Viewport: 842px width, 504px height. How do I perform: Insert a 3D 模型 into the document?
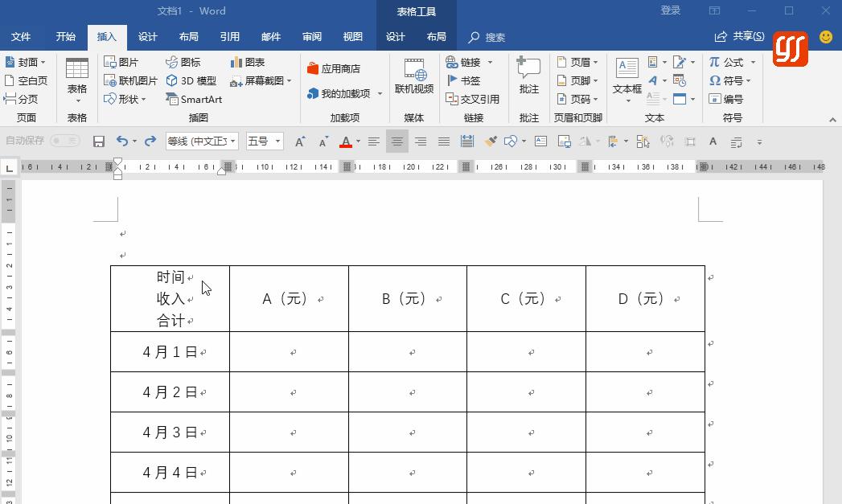(192, 80)
